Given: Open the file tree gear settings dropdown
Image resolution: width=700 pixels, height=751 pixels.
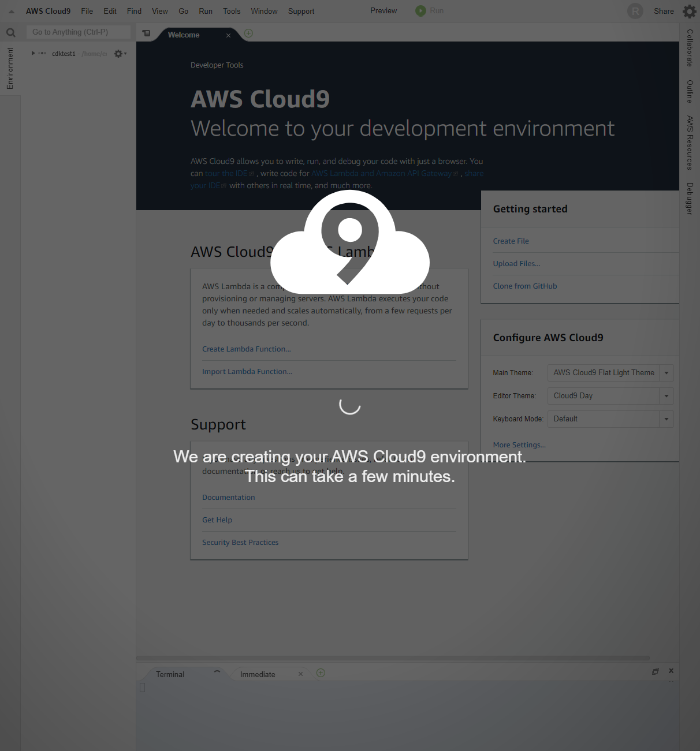Looking at the screenshot, I should point(120,54).
